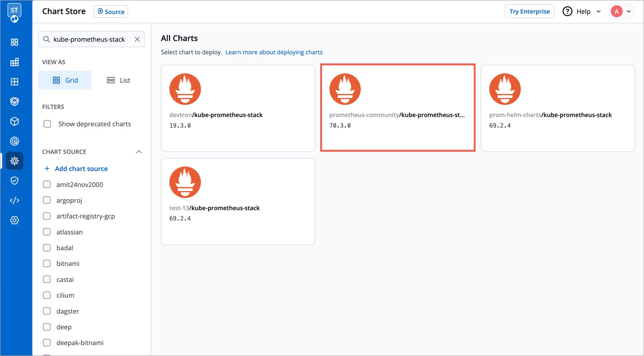The width and height of the screenshot is (644, 356).
Task: Click the Try Enterprise button
Action: pos(529,12)
